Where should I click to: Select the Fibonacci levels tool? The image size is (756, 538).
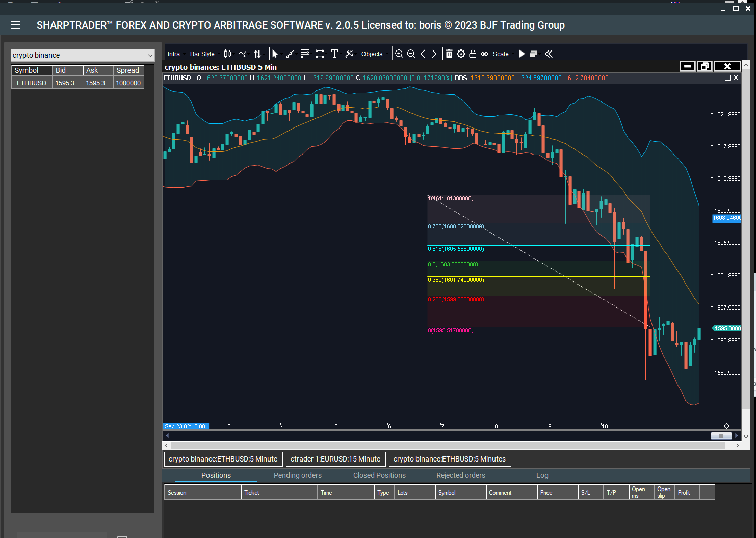coord(305,54)
